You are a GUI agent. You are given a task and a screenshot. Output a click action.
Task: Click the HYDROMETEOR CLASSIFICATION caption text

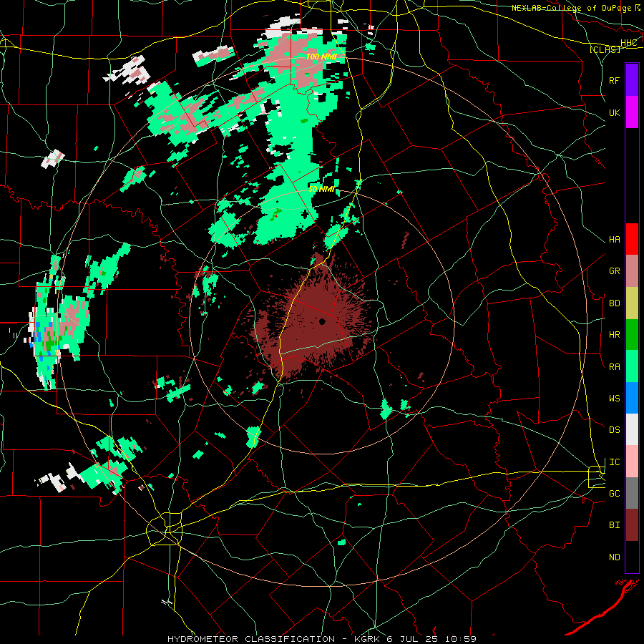tap(251, 639)
